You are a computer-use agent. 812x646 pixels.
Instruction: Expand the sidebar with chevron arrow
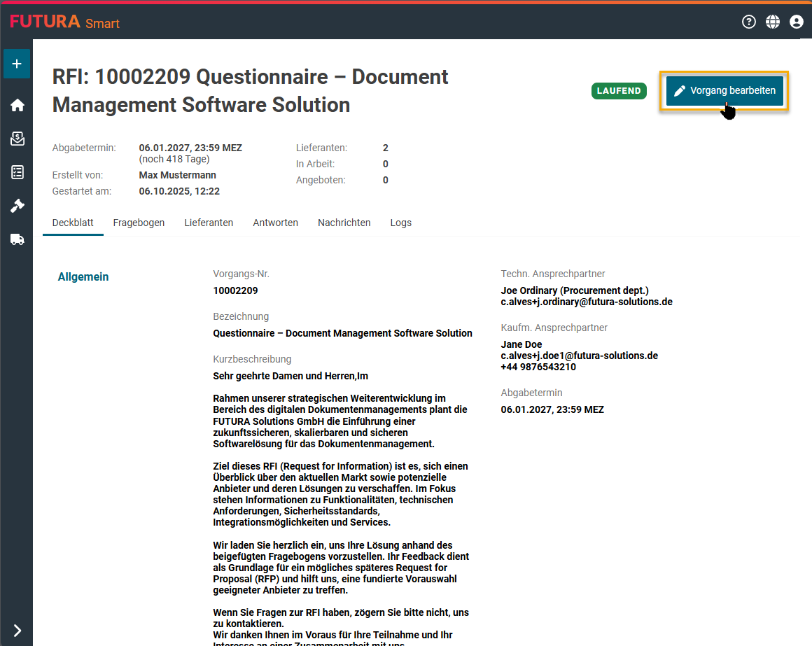(x=17, y=631)
